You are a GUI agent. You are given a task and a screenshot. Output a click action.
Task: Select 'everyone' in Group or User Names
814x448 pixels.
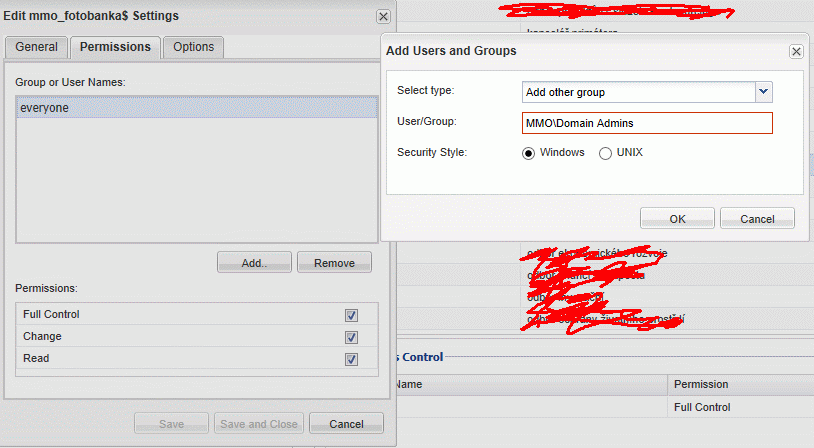tap(197, 108)
